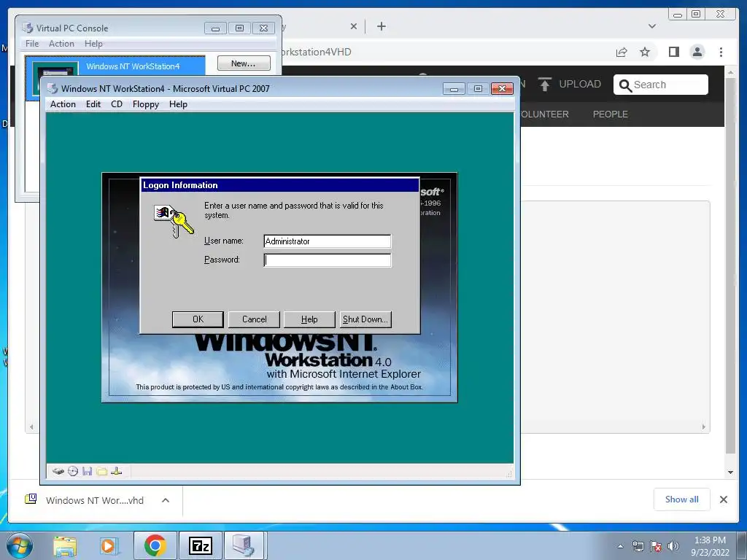747x560 pixels.
Task: Click the Virtual PC 2007 window title icon
Action: (x=53, y=88)
